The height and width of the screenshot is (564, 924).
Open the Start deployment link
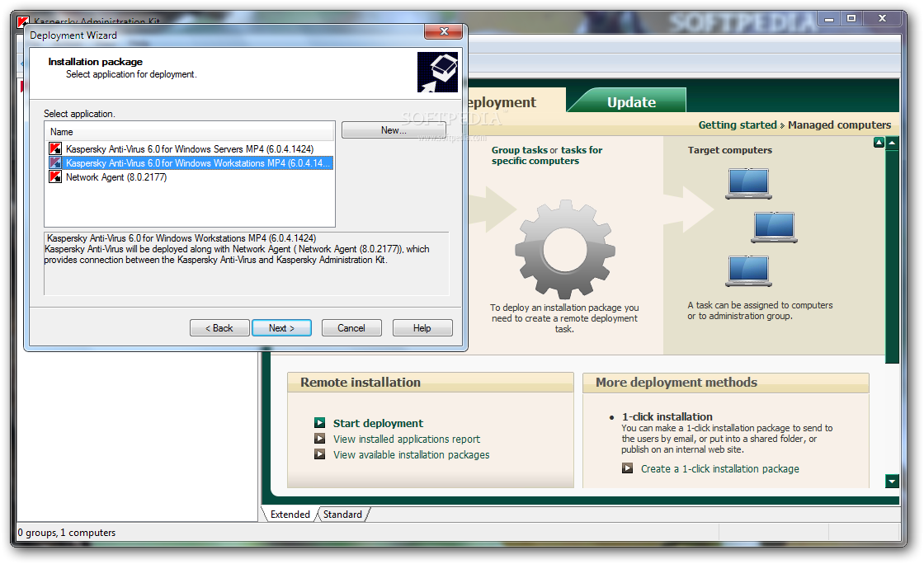click(378, 423)
